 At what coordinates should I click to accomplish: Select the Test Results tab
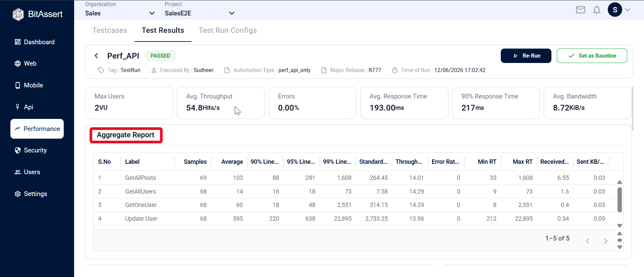pos(163,30)
